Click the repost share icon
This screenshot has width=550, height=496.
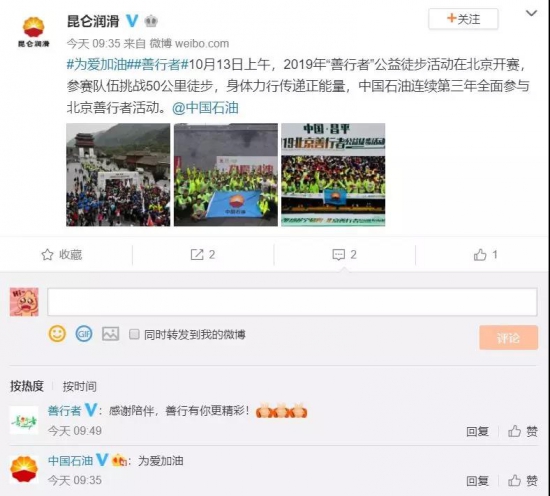197,254
